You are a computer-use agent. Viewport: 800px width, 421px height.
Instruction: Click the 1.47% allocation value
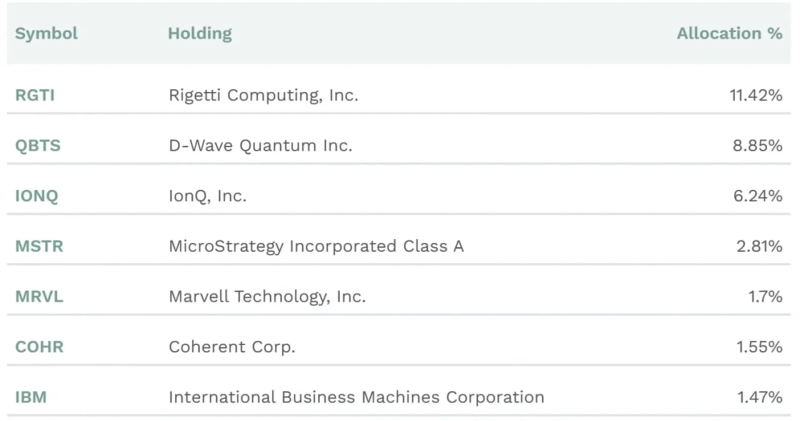[x=759, y=397]
